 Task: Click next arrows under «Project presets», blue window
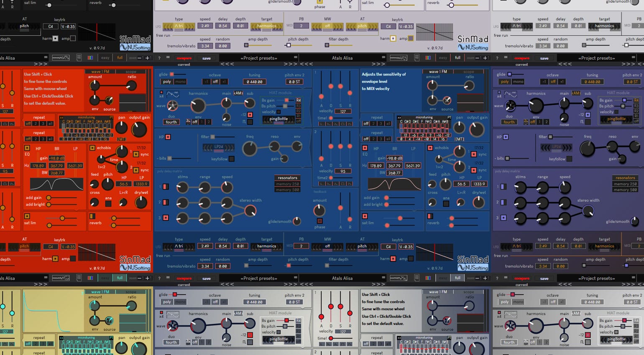click(x=291, y=64)
